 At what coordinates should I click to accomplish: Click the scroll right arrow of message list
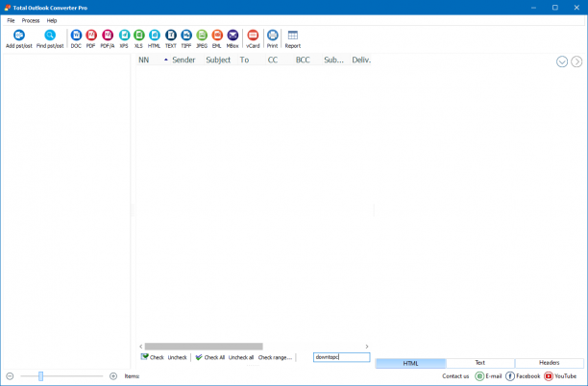click(x=367, y=347)
